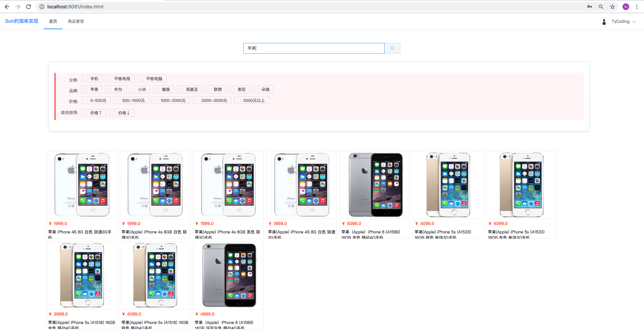Click price ¥3999.0
This screenshot has width=644, height=332.
[x=58, y=314]
